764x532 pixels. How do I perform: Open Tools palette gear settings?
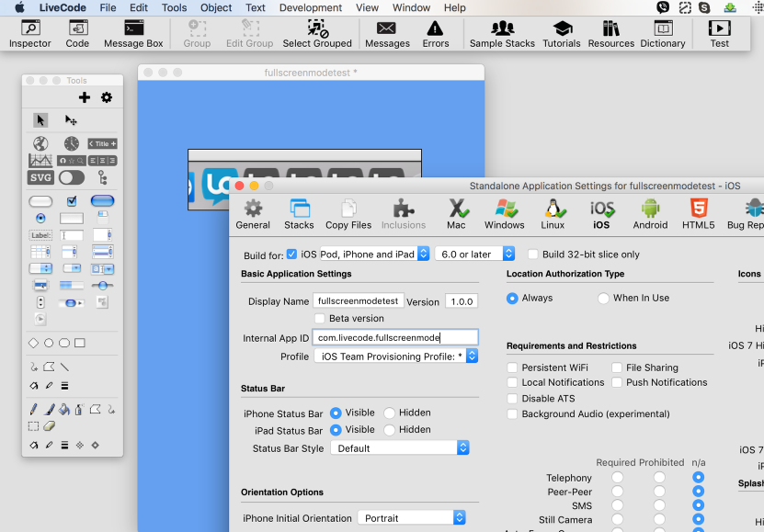[107, 97]
